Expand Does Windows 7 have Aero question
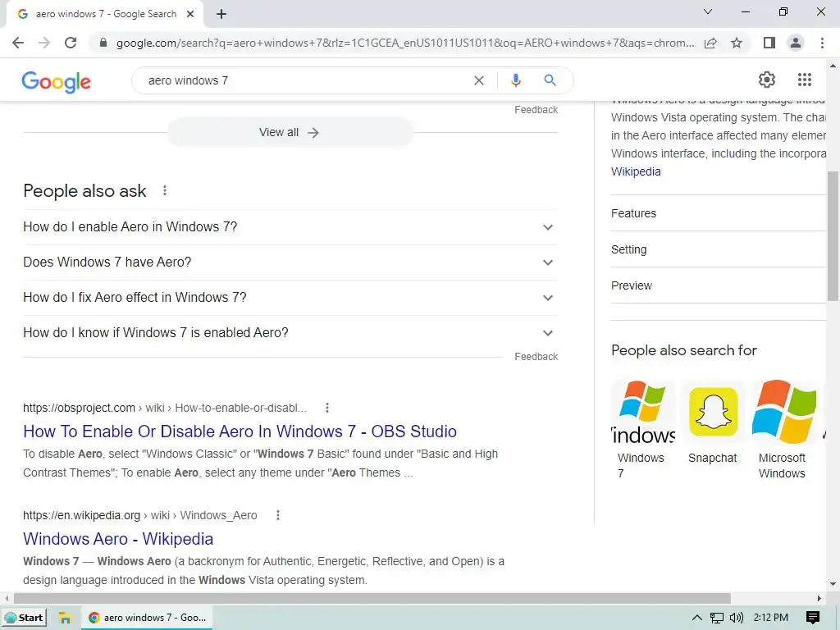The image size is (840, 630). coord(290,262)
